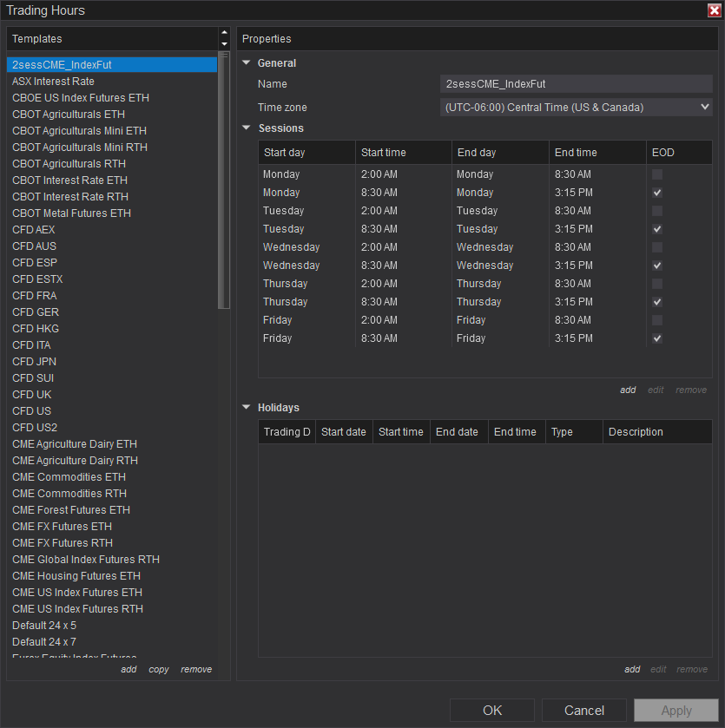Click Start day column header in Sessions
The width and height of the screenshot is (725, 728).
coord(307,153)
